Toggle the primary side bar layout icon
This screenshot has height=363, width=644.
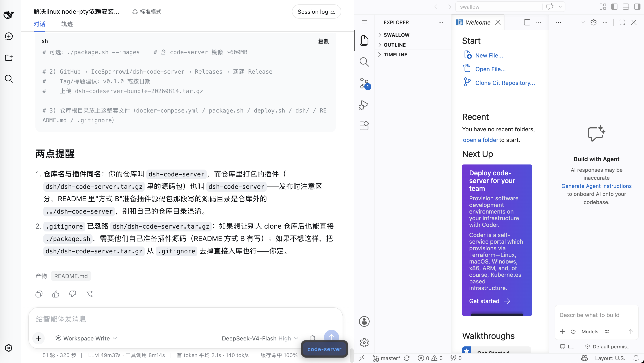(614, 7)
